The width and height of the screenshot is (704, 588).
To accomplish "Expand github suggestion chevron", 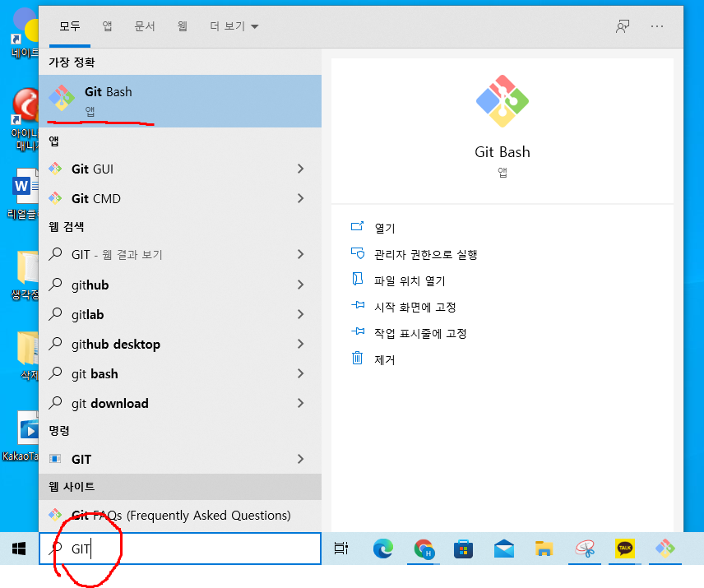I will [x=301, y=285].
